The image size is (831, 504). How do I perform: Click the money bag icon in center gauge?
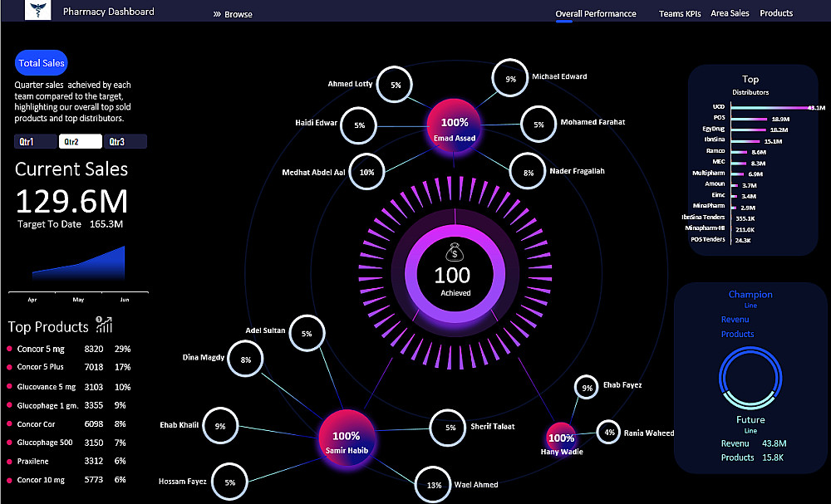coord(455,252)
